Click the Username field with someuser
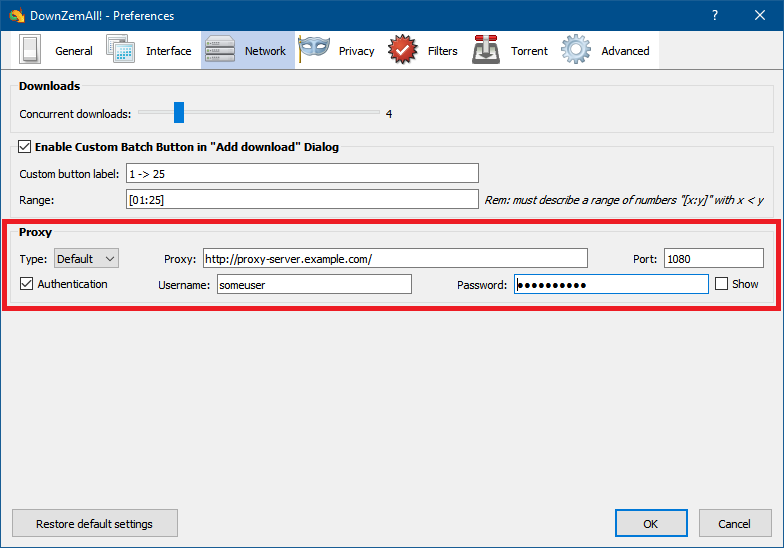 314,284
